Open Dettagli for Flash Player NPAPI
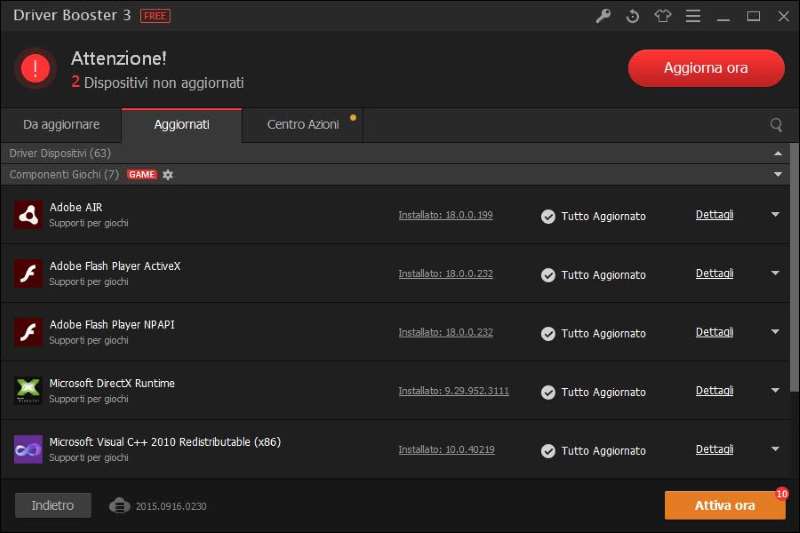The width and height of the screenshot is (800, 533). point(714,332)
